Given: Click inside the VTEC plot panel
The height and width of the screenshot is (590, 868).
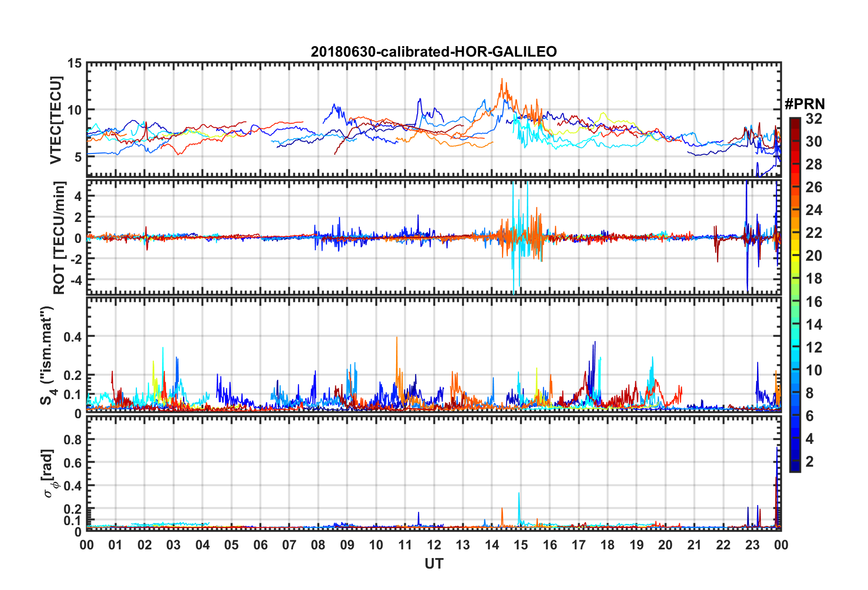Looking at the screenshot, I should (434, 119).
